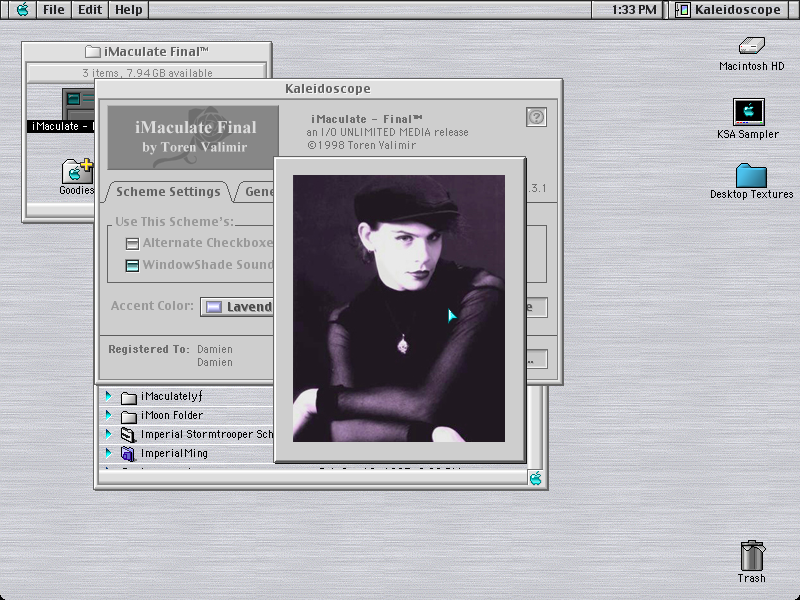Image resolution: width=800 pixels, height=600 pixels.
Task: Open the Apple menu
Action: (x=22, y=10)
